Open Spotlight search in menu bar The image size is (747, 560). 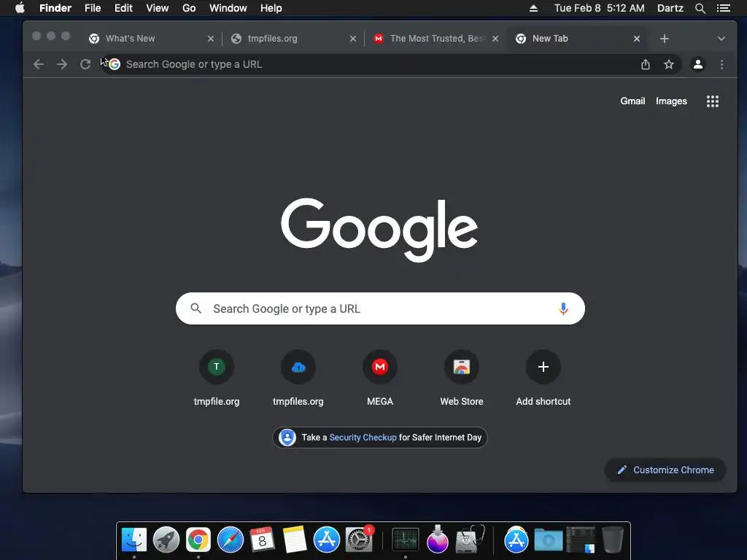tap(700, 8)
